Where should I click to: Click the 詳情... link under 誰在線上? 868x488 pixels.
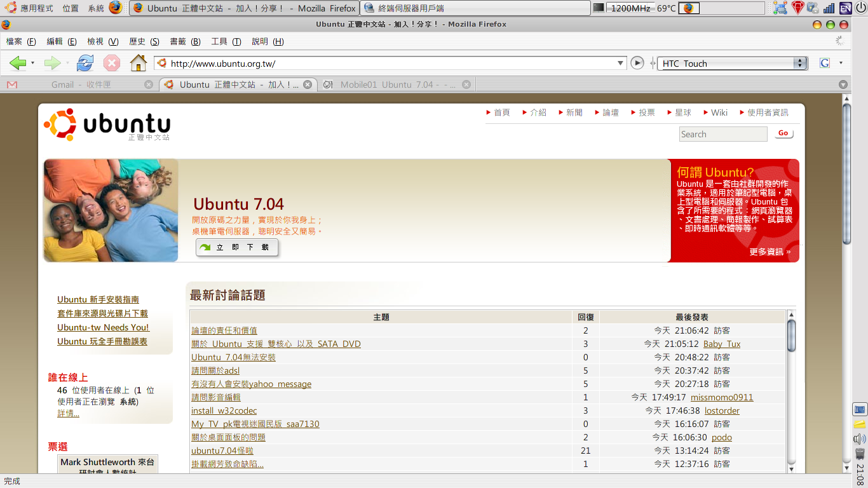point(68,413)
